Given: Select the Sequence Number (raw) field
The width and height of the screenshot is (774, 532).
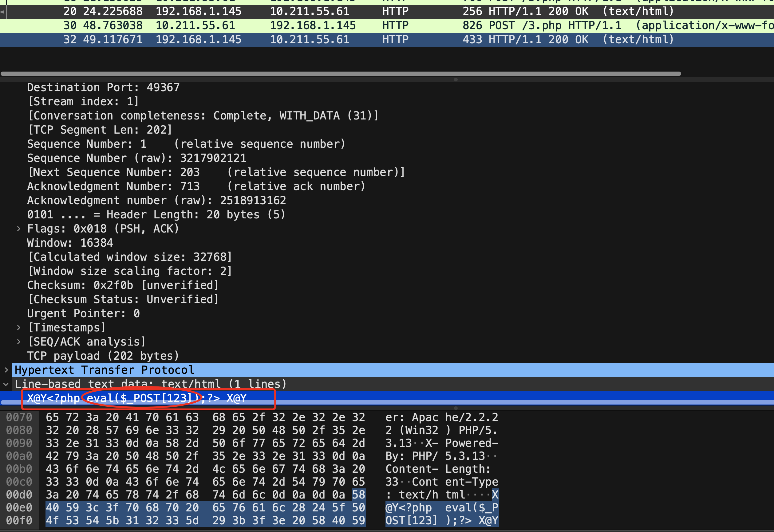Looking at the screenshot, I should pos(137,158).
